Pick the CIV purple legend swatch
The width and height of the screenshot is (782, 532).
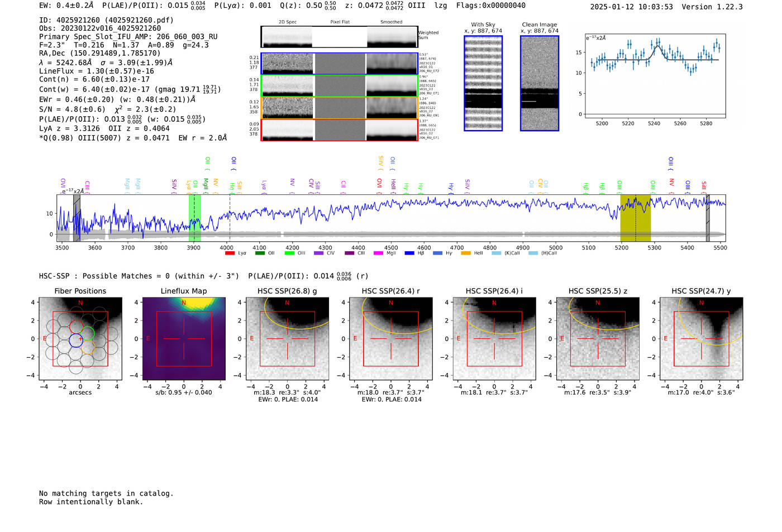(x=319, y=253)
